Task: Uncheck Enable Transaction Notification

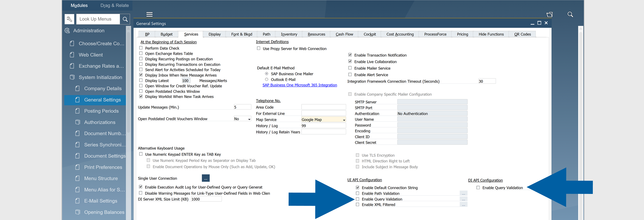Action: point(350,55)
